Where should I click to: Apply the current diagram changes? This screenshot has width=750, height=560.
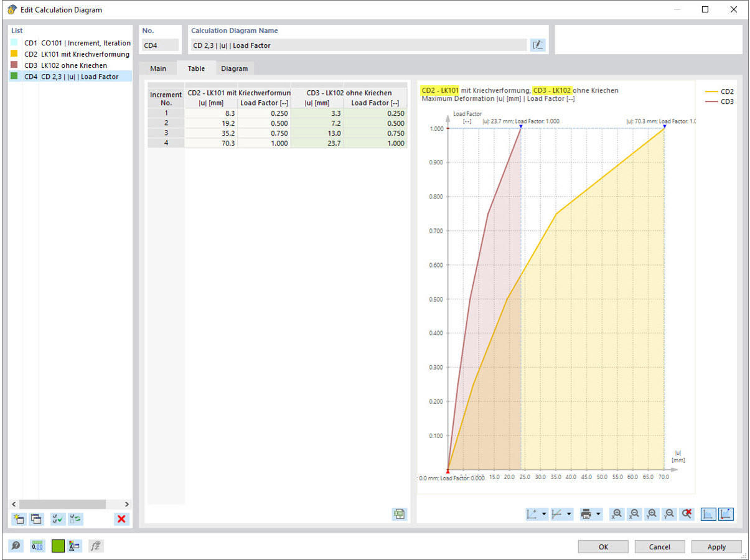(x=716, y=546)
